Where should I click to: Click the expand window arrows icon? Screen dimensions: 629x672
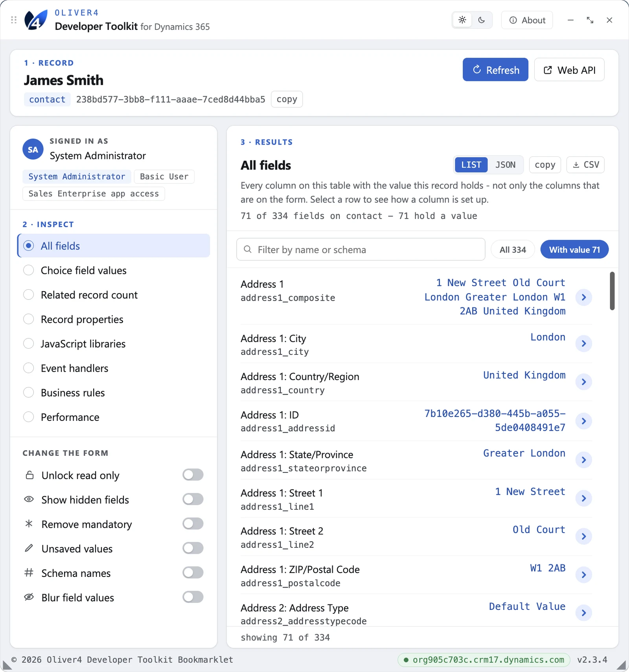[x=590, y=20]
